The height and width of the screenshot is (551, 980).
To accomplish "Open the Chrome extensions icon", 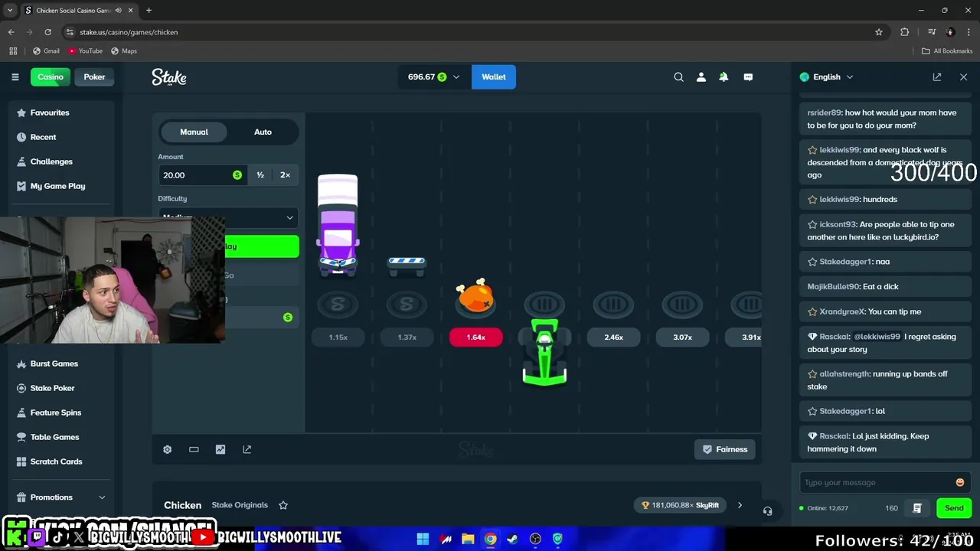I will point(905,32).
